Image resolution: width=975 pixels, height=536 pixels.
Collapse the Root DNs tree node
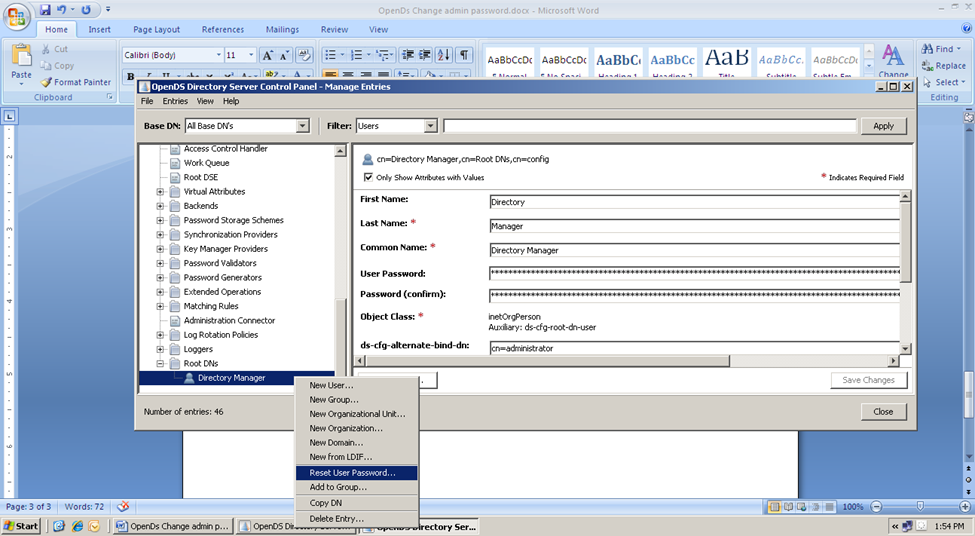tap(160, 363)
